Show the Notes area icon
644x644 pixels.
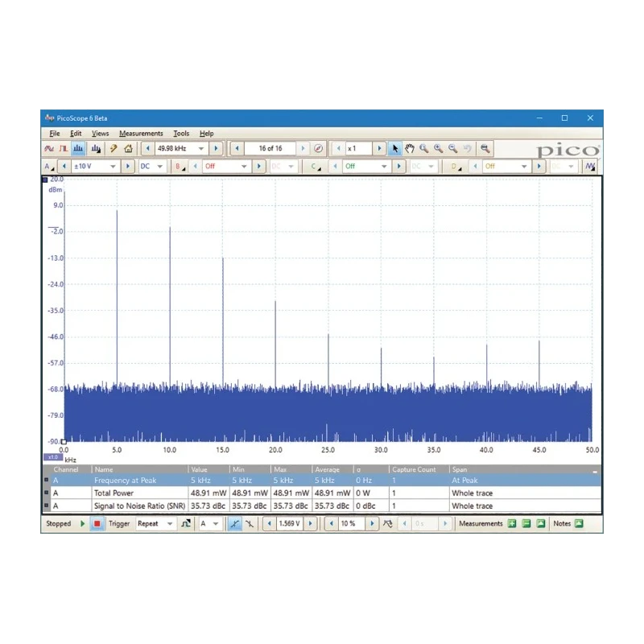point(579,524)
